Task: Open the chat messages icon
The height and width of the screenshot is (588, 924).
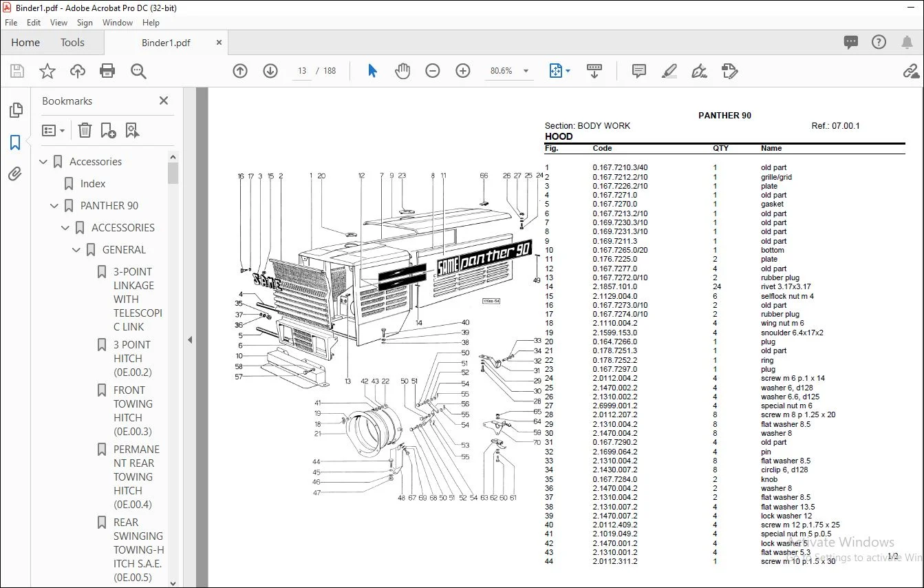Action: 851,42
